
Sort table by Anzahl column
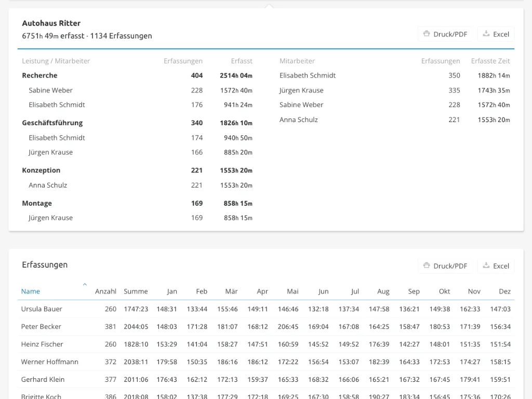click(105, 291)
